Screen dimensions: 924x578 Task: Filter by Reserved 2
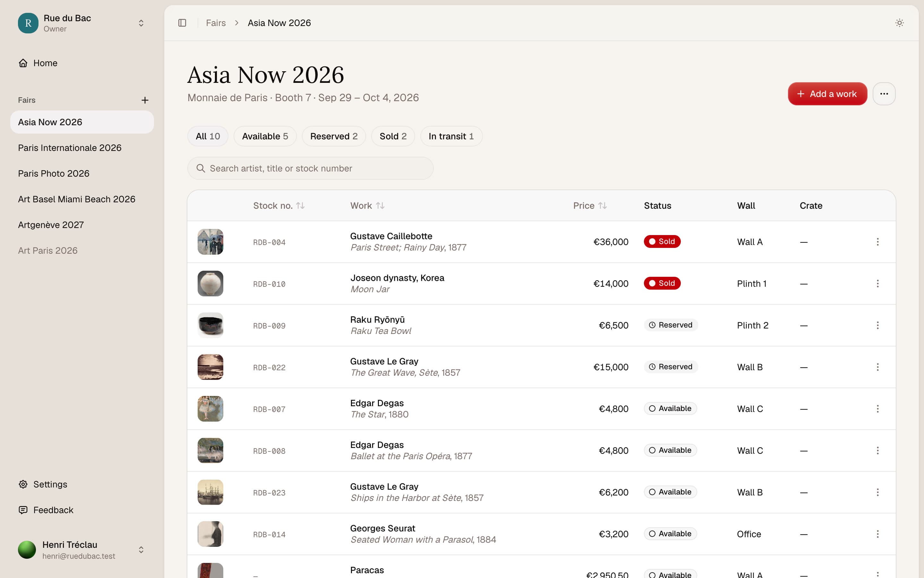[x=334, y=136]
